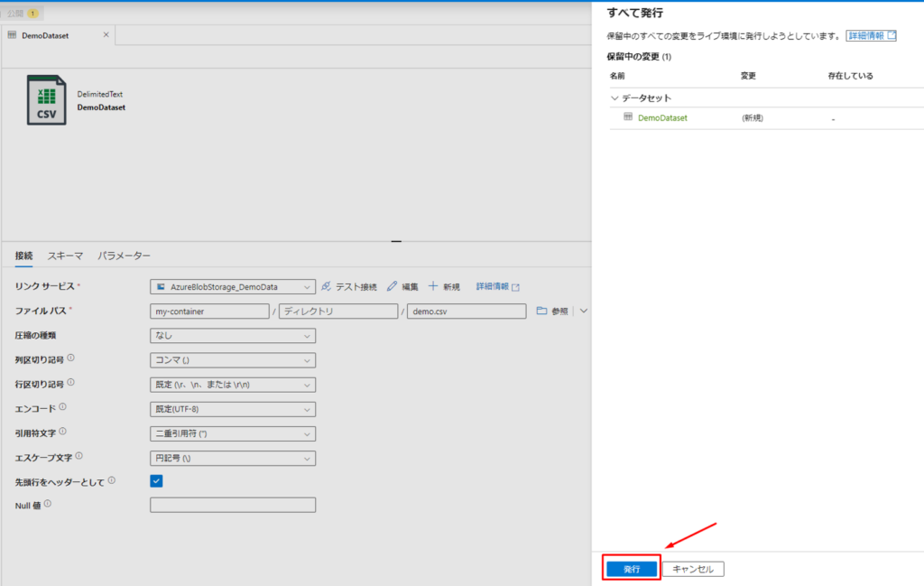Open the chevron next to 参照

(x=583, y=311)
